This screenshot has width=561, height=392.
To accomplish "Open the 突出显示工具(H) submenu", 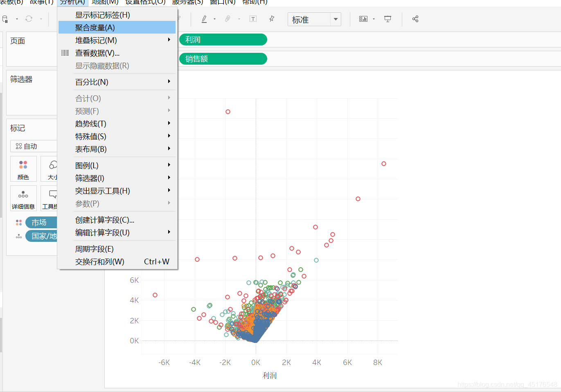I will click(117, 191).
